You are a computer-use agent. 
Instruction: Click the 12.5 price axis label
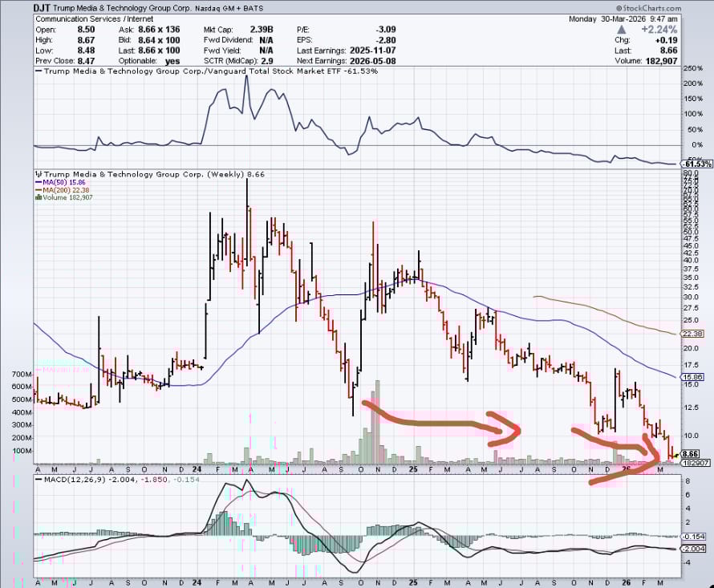691,408
